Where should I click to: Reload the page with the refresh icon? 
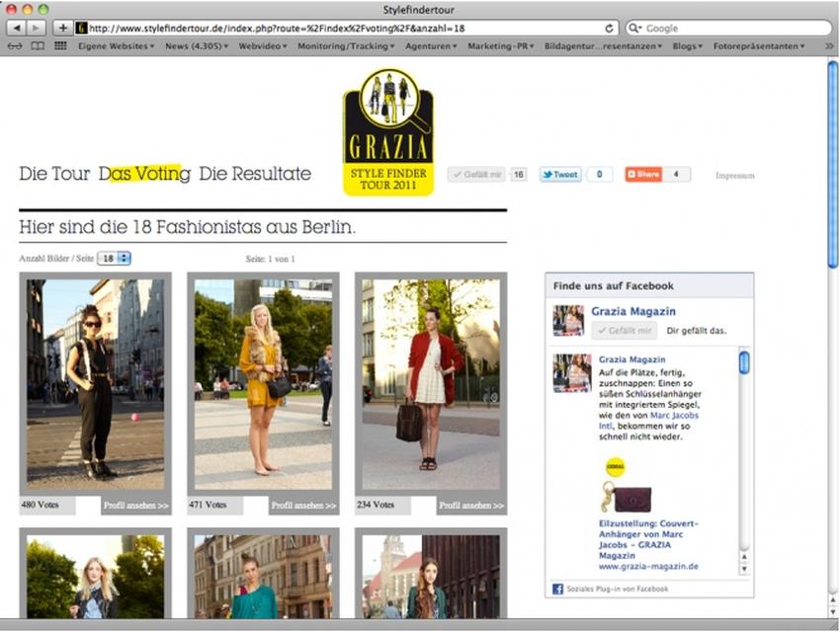(609, 29)
